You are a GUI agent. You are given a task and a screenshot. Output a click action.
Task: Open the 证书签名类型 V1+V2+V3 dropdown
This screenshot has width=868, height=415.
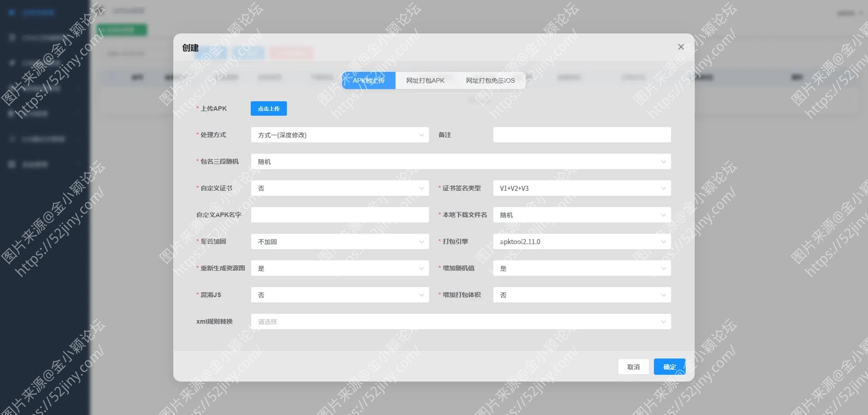point(582,188)
